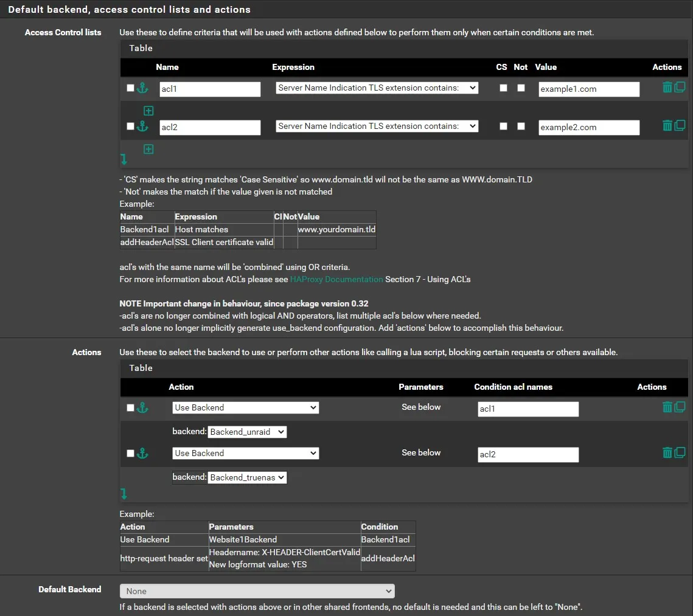This screenshot has width=693, height=616.
Task: Duplicate the Use Backend acl2 action
Action: point(680,452)
